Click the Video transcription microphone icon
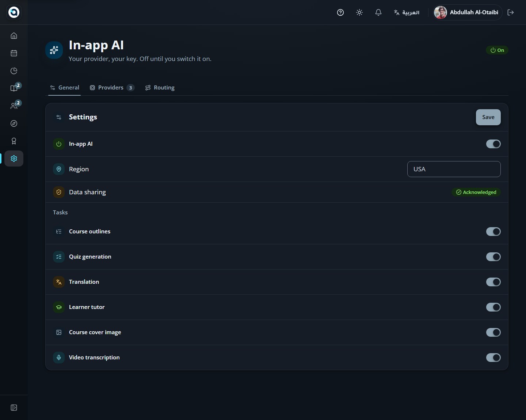The height and width of the screenshot is (420, 526). click(59, 358)
